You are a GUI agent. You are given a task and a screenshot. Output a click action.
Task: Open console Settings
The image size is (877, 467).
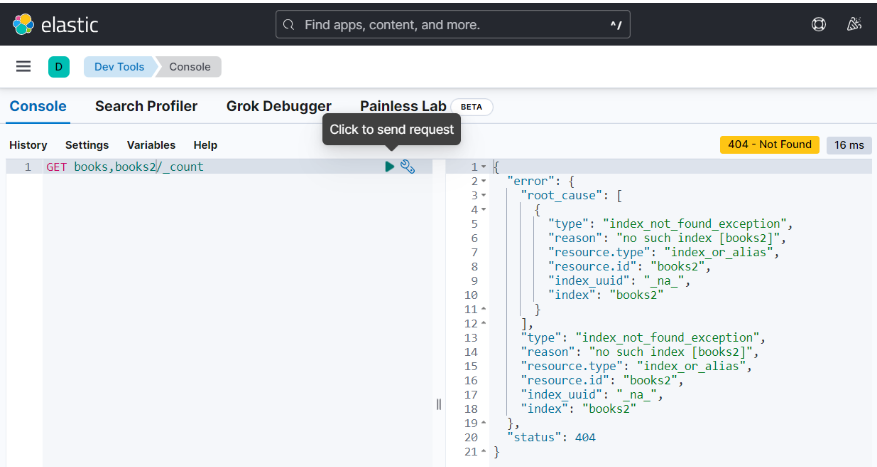[87, 145]
